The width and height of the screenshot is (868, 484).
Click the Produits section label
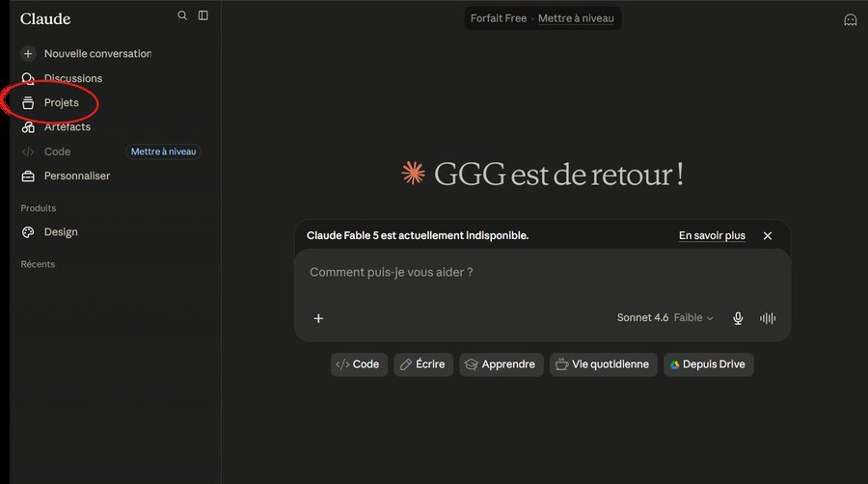(x=39, y=208)
